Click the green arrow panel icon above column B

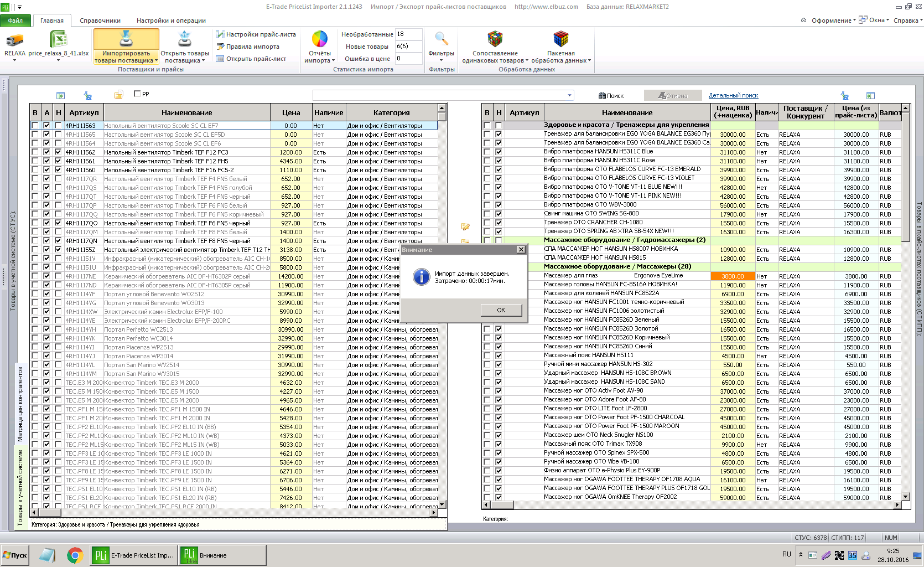click(x=61, y=96)
